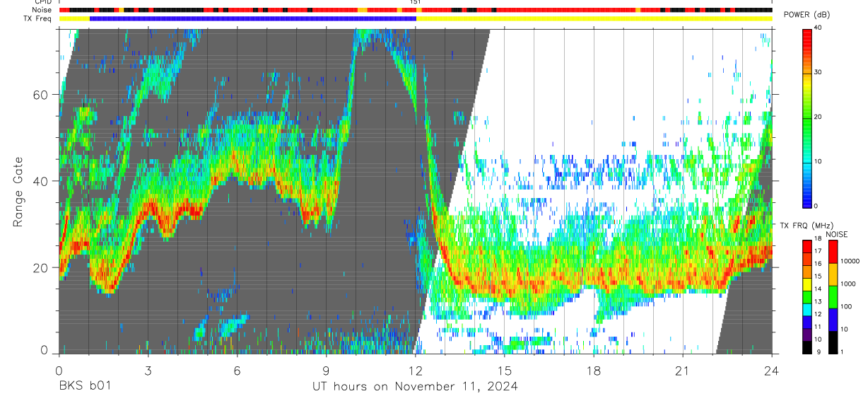This screenshot has width=868, height=401.
Task: Click the Noise row label at top left
Action: coord(43,10)
